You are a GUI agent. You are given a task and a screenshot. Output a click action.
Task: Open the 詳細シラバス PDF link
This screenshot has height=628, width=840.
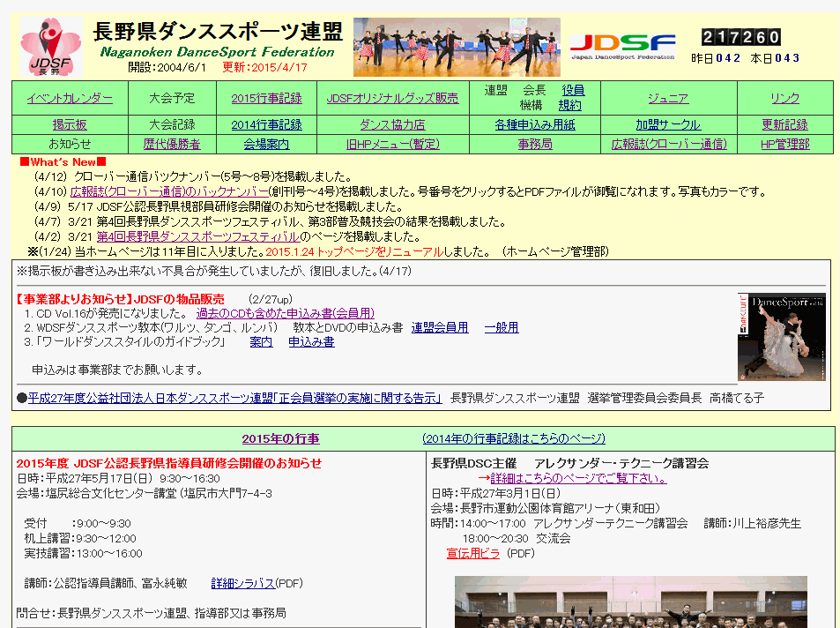[243, 583]
